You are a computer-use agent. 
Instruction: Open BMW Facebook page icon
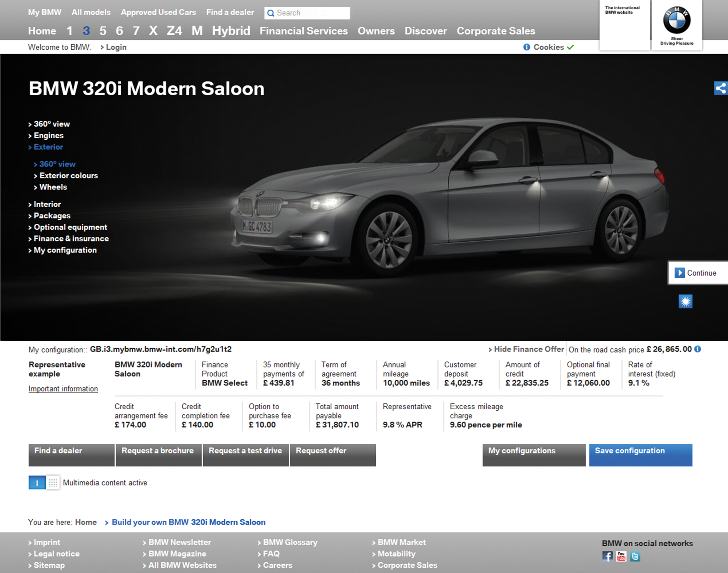coord(607,556)
